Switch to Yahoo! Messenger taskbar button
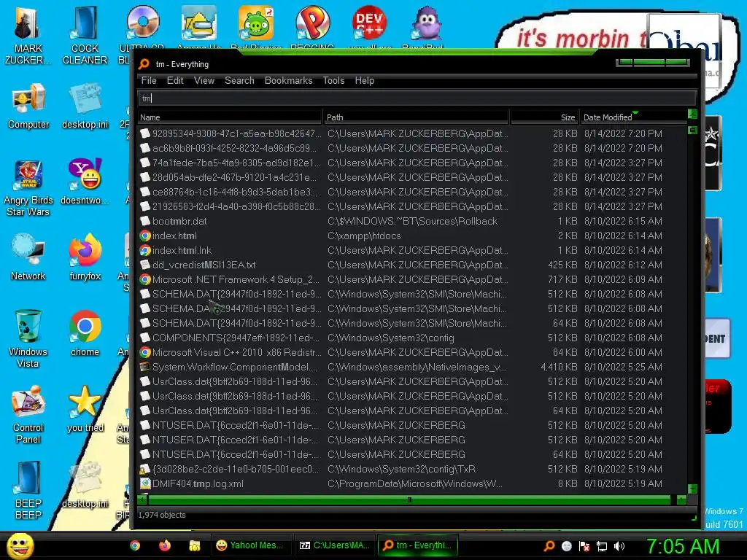The width and height of the screenshot is (747, 560). point(250,545)
